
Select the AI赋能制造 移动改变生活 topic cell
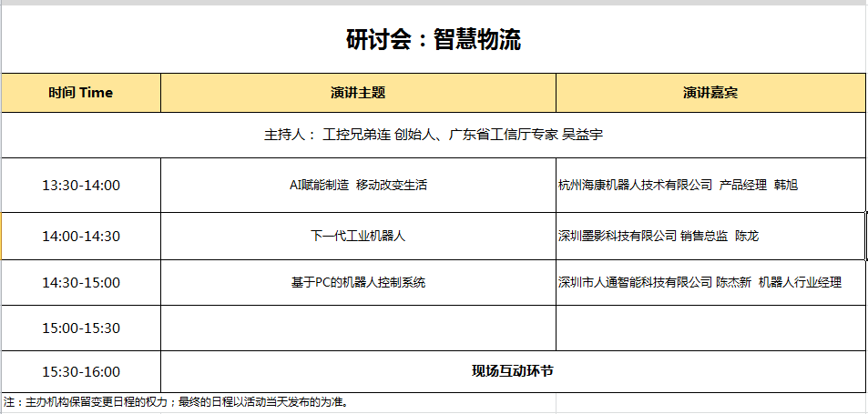[358, 185]
